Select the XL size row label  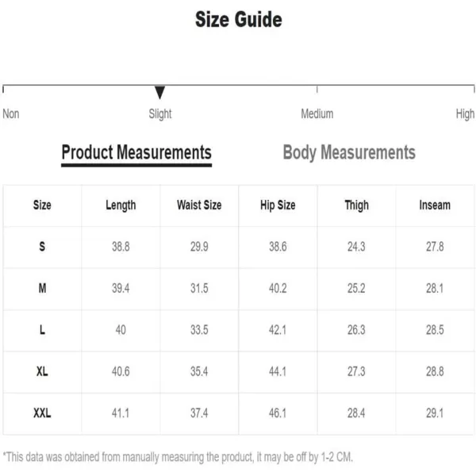(x=42, y=371)
